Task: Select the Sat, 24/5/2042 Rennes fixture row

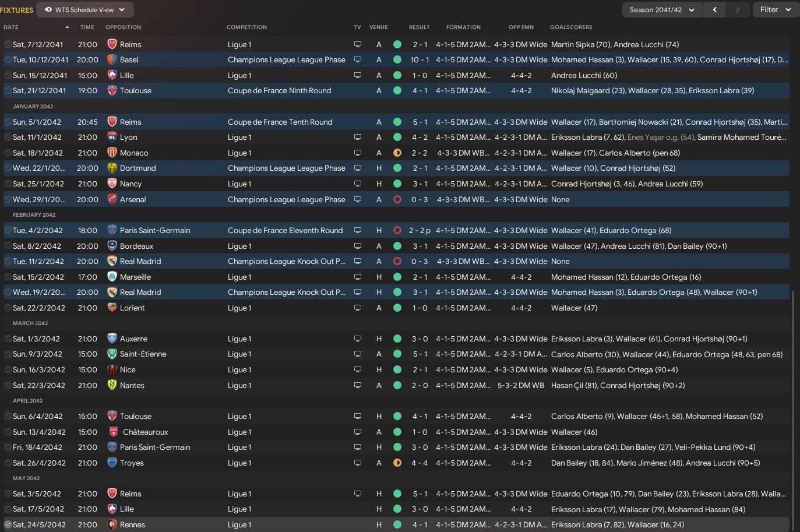Action: (396, 524)
